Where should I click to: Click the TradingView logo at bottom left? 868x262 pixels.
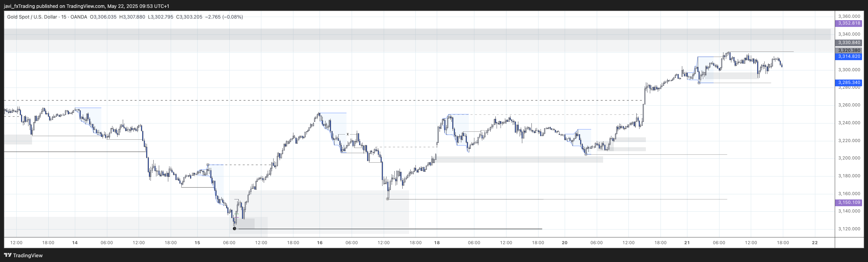coord(23,255)
